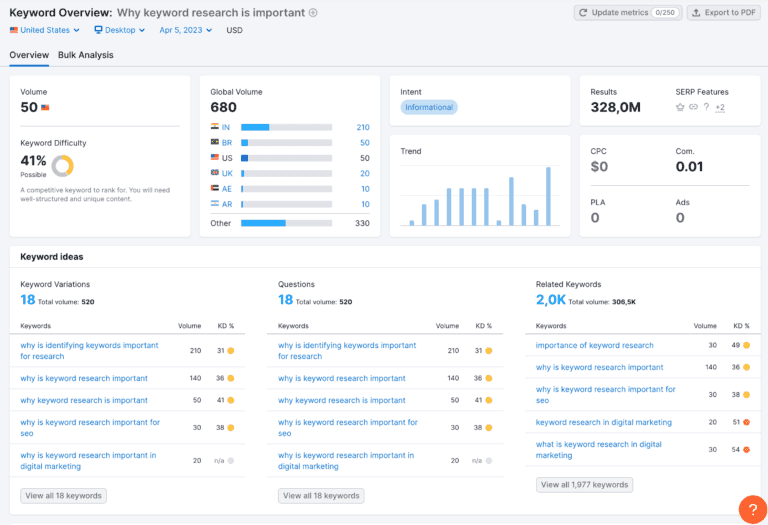Click the orange help question mark button

click(x=753, y=510)
